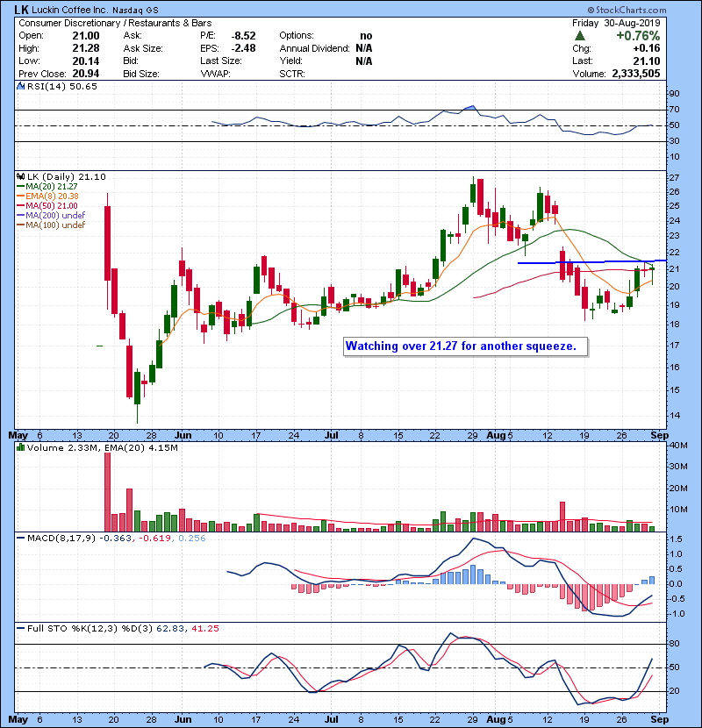Screen dimensions: 702x728
Task: Click the RSI line chart icon
Action: 21,86
